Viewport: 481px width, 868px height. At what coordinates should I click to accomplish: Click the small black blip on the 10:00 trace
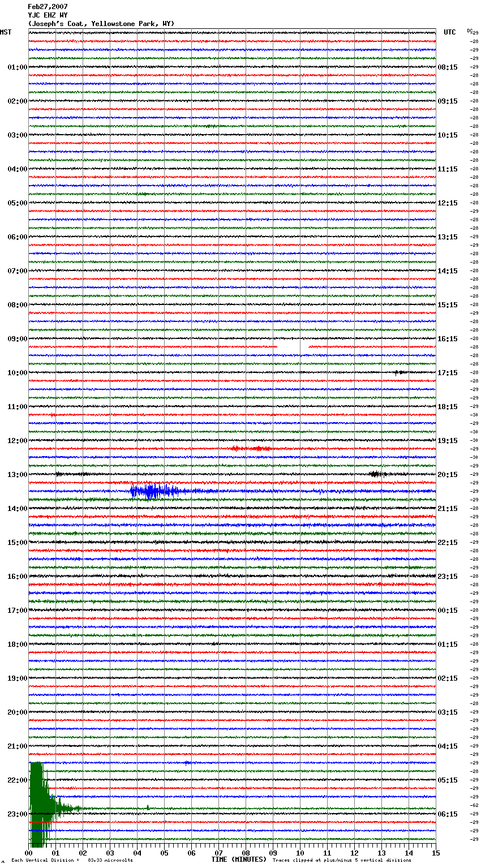(400, 372)
